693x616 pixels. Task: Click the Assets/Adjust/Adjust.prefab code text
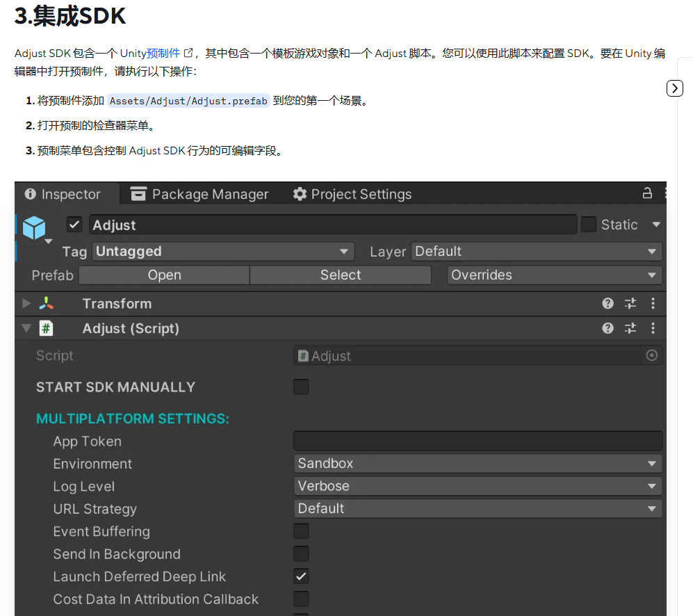pos(188,101)
